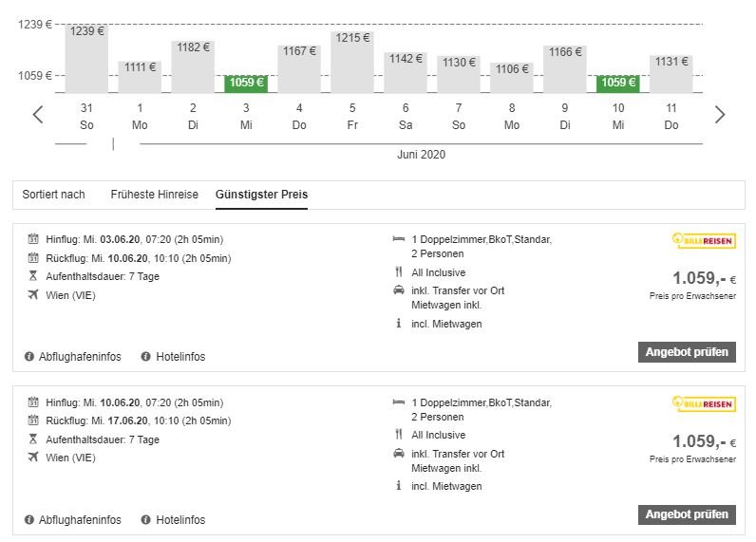
Task: Click the Juni 2020 month timeline bar
Action: 421,144
